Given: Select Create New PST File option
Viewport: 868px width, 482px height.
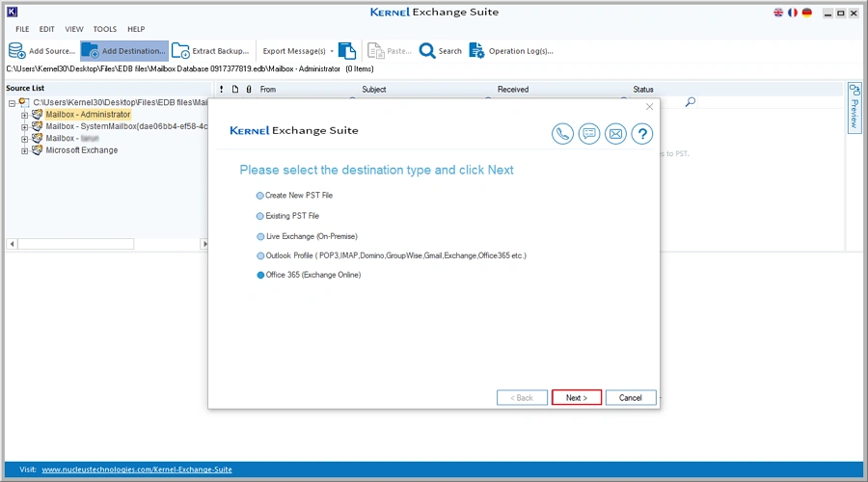Looking at the screenshot, I should [x=294, y=196].
